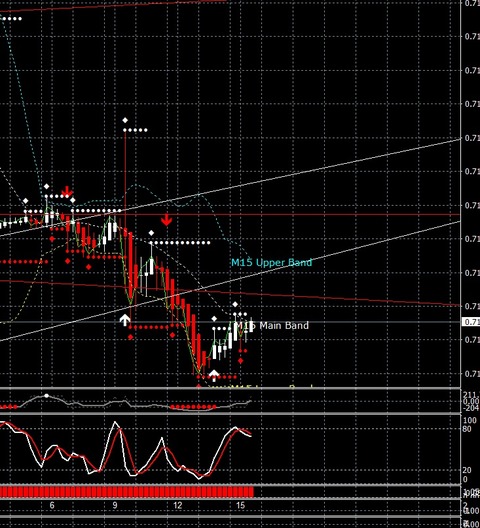This screenshot has width=480, height=528.
Task: Select the M15 Main Band label
Action: point(271,325)
